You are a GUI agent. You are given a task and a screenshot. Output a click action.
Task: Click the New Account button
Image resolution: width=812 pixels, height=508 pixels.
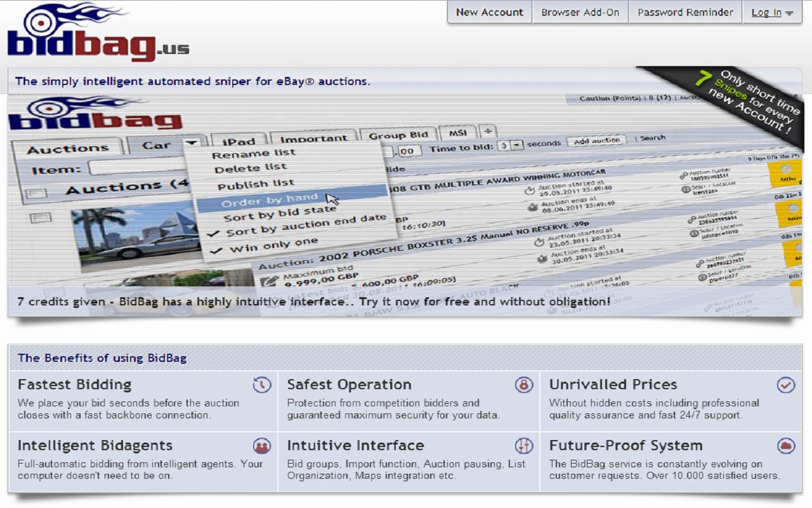(490, 12)
